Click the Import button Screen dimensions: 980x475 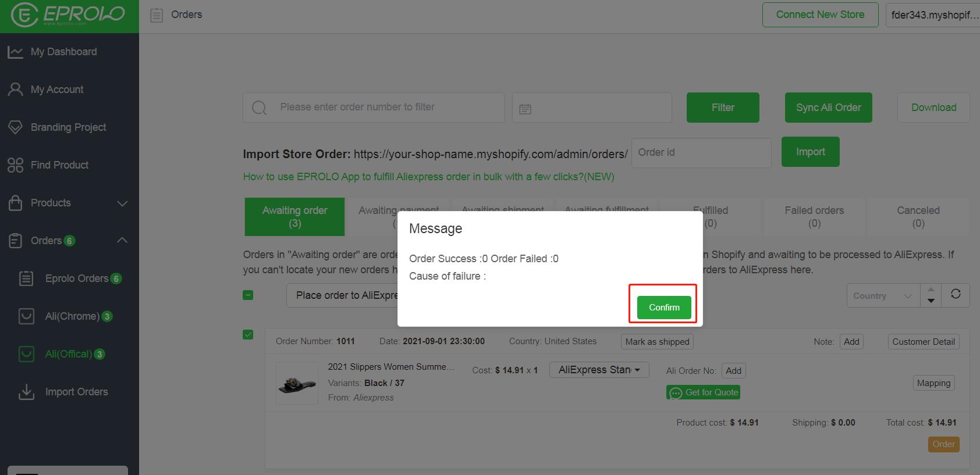pyautogui.click(x=810, y=152)
